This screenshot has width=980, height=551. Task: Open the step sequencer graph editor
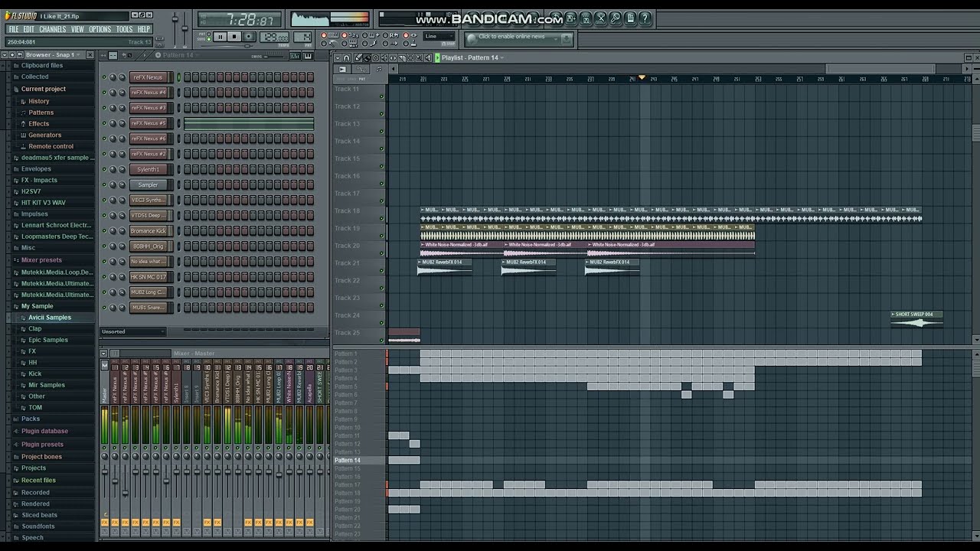point(295,56)
